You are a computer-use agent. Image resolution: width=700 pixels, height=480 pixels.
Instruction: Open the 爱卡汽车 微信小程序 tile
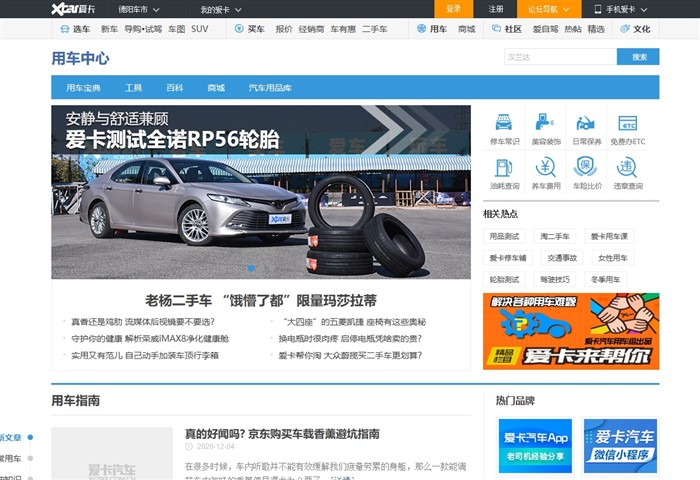(x=621, y=446)
